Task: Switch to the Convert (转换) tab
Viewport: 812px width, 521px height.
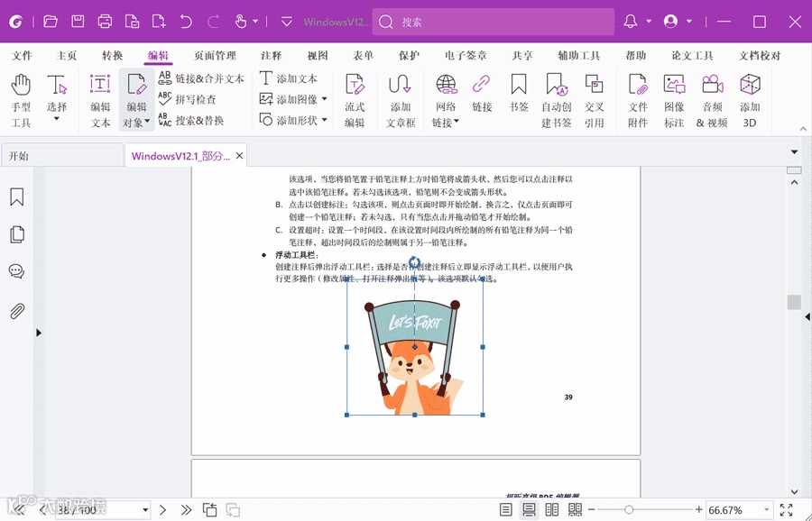Action: click(x=113, y=55)
